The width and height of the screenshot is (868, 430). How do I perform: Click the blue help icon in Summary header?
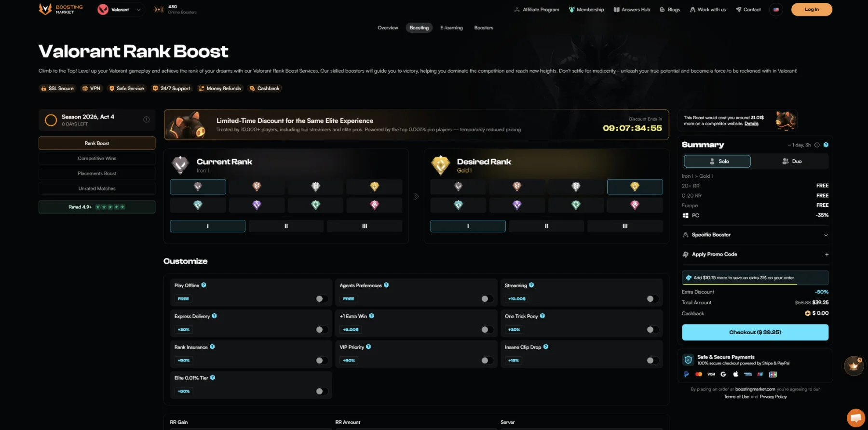(826, 145)
